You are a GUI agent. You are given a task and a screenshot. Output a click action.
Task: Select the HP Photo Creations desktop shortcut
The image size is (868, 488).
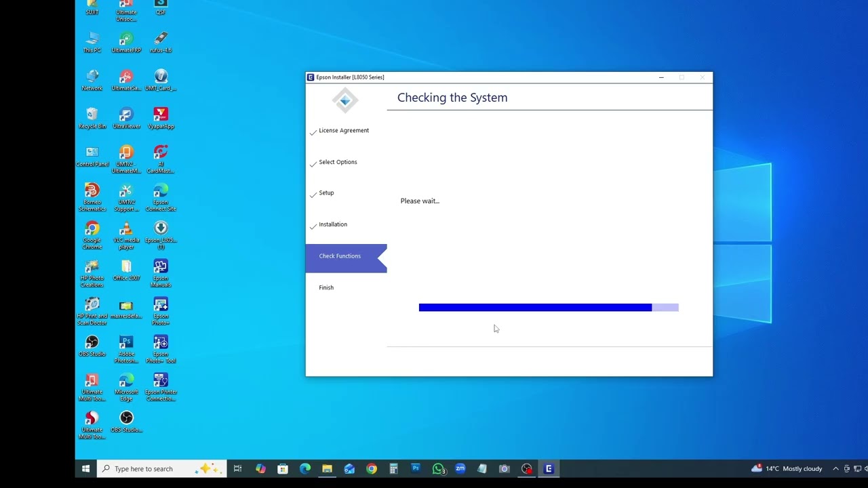click(92, 273)
